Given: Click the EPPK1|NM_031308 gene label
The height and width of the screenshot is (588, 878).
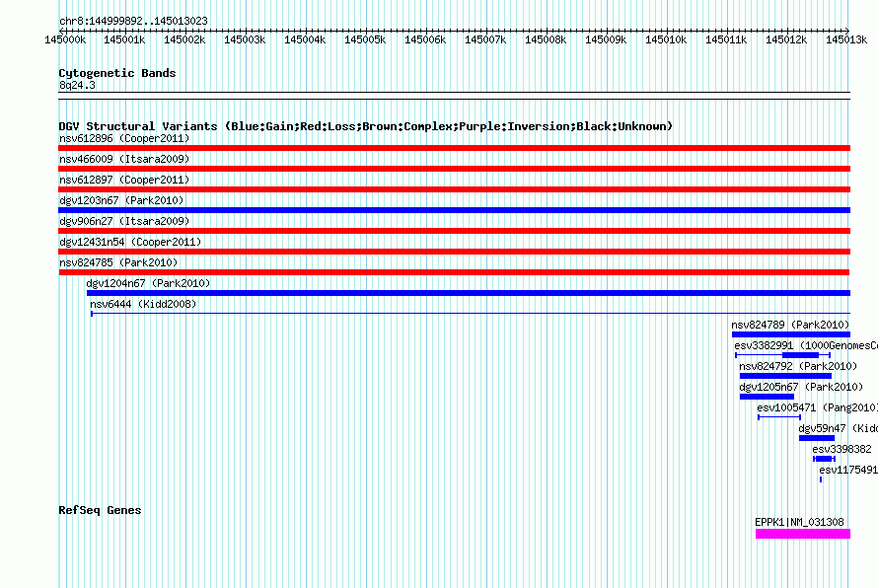Looking at the screenshot, I should [799, 522].
